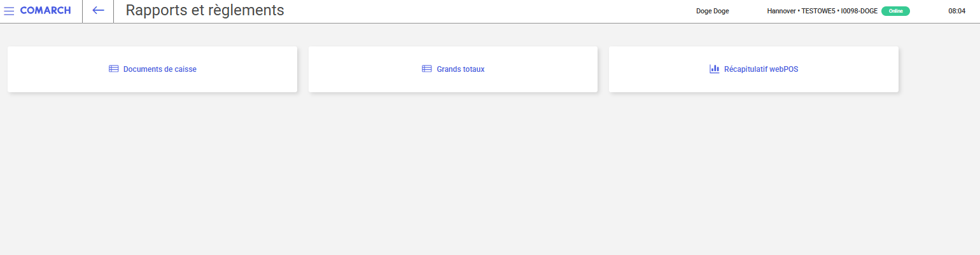Click the COMARCH logo
Viewport: 980px width, 255px height.
click(45, 11)
